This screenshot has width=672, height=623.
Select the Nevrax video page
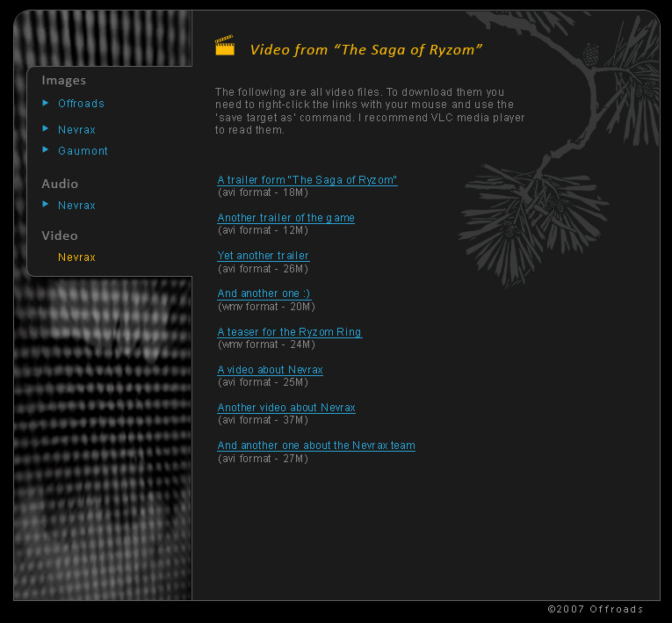pyautogui.click(x=76, y=257)
